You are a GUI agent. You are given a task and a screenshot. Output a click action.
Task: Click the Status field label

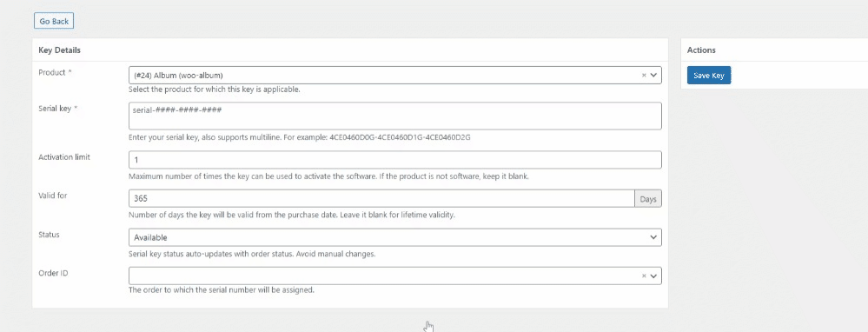pos(49,235)
